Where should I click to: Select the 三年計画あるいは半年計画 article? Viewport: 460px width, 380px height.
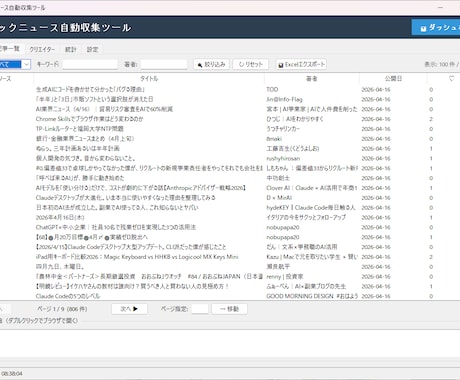[77, 148]
